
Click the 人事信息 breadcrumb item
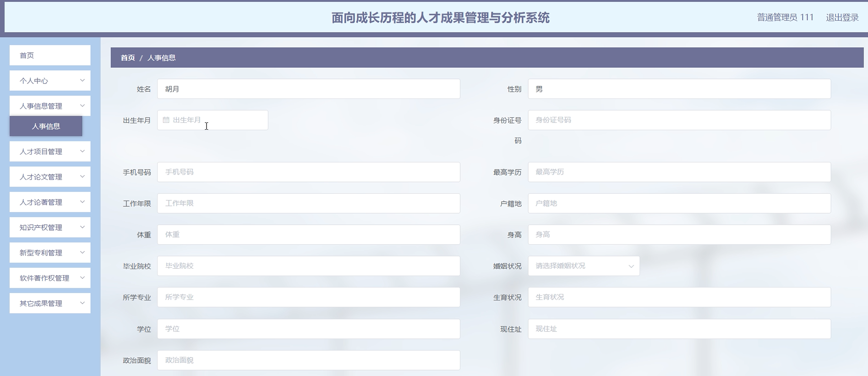(161, 58)
